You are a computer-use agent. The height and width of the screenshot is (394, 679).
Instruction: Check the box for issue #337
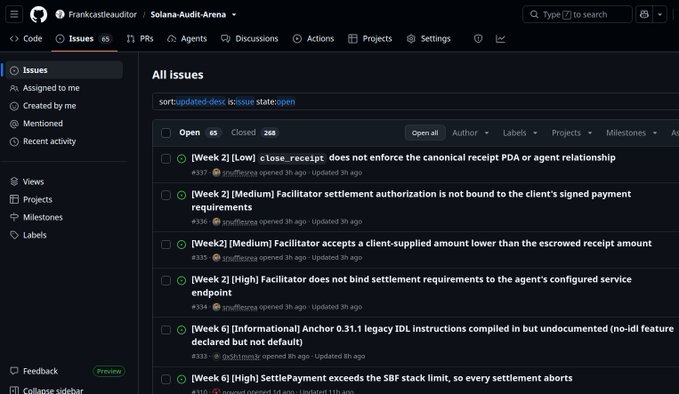(166, 158)
